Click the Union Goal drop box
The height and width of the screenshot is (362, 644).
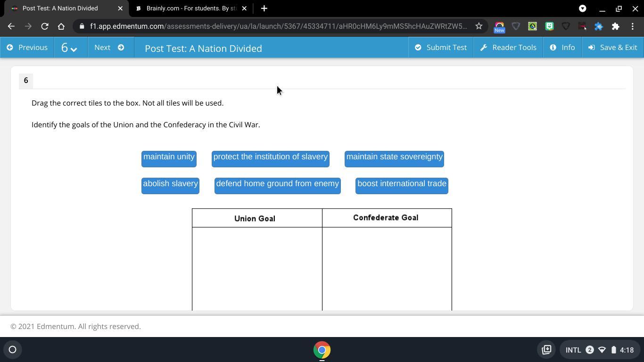257,269
